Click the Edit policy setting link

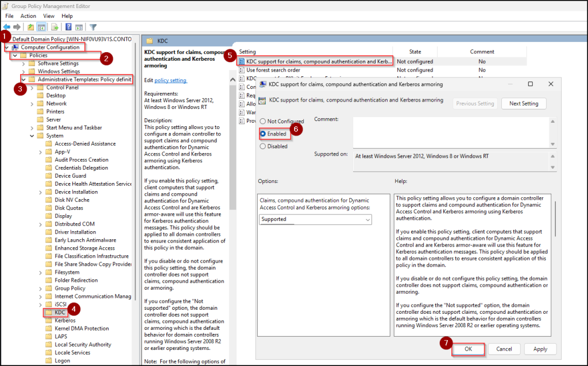point(171,80)
